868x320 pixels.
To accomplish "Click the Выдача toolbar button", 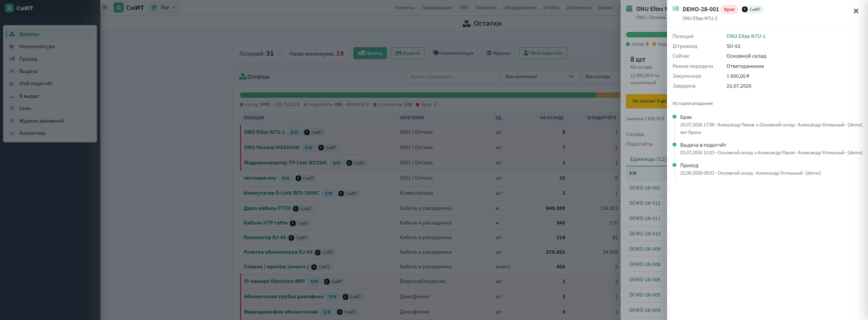I will pos(407,53).
